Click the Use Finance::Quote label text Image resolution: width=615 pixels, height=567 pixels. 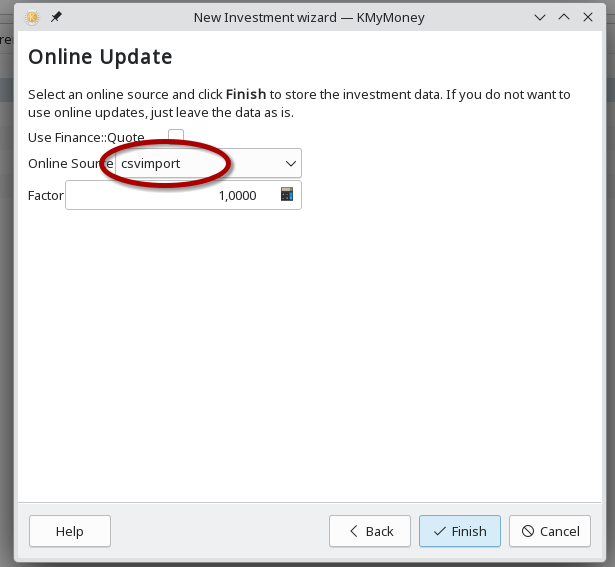[86, 137]
